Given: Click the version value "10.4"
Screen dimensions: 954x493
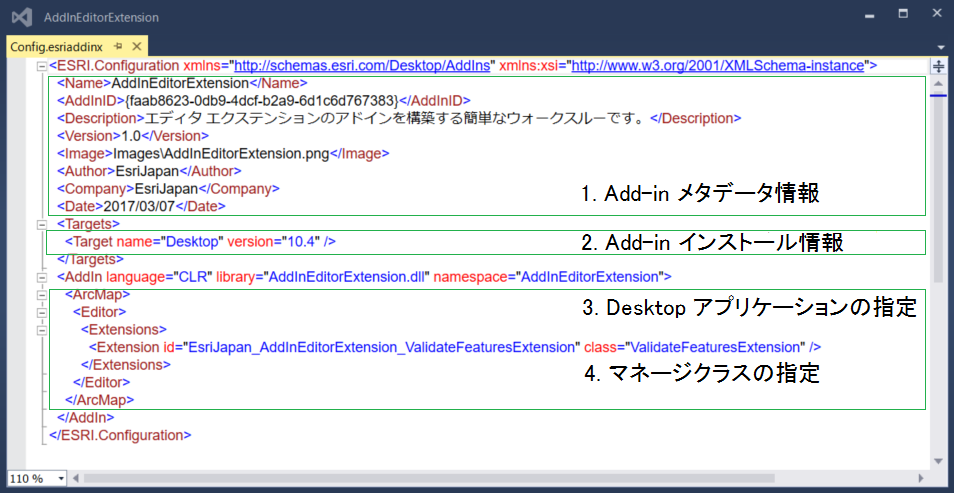Looking at the screenshot, I should (x=301, y=242).
